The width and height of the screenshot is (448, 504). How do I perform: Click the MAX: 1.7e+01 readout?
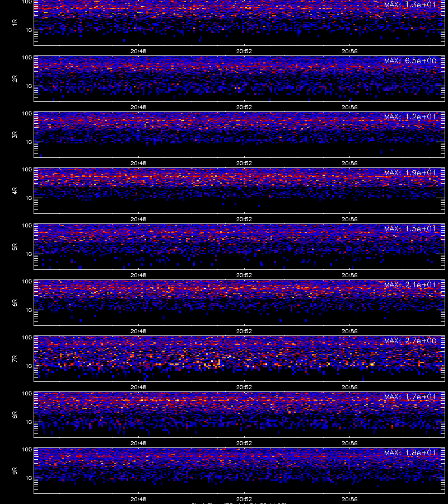click(410, 396)
